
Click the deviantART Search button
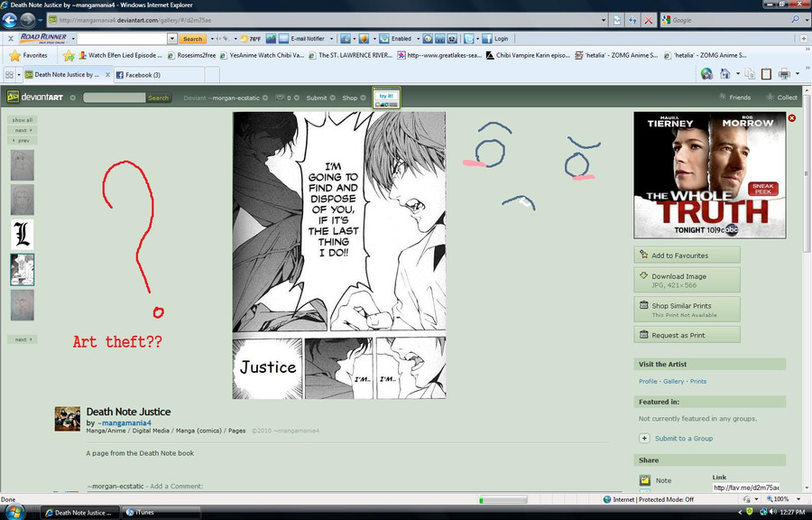(x=159, y=97)
